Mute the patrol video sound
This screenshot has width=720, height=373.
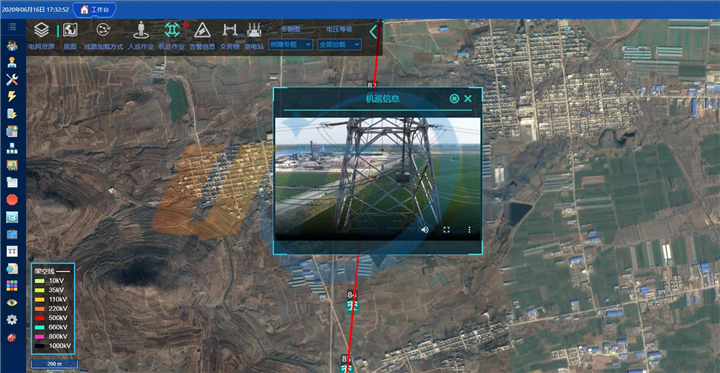pos(425,229)
